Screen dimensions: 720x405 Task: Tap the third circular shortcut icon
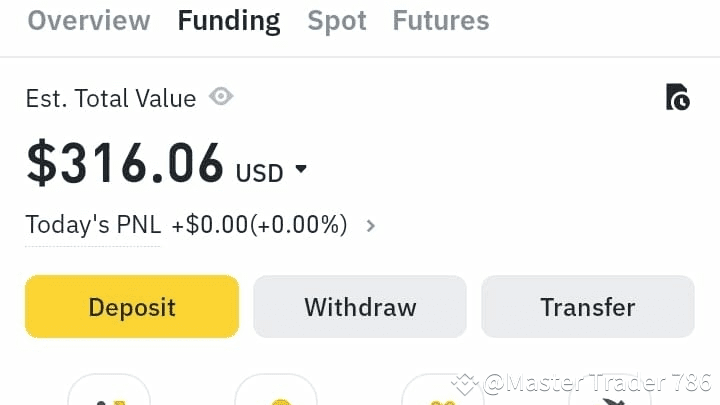tap(442, 393)
